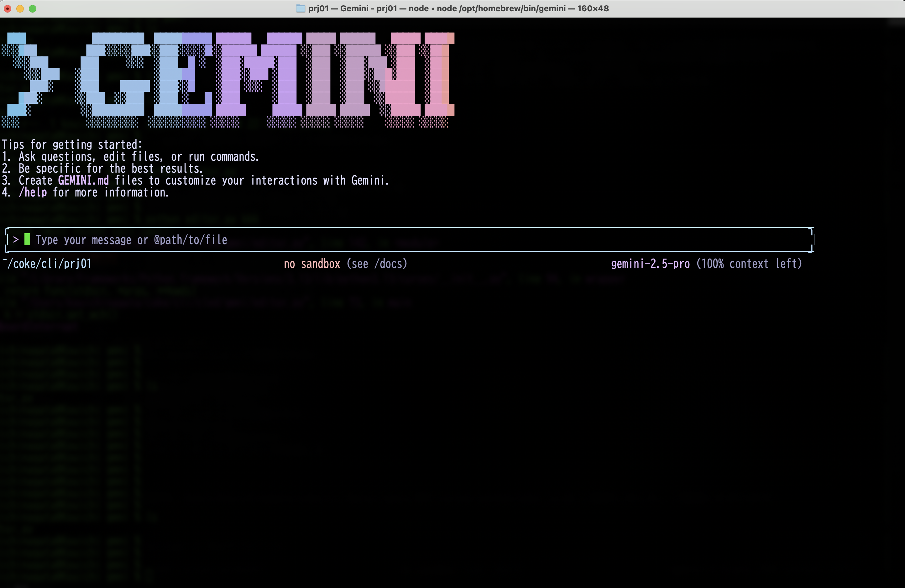Click the highlighted GEMINI.md text in tips

(x=83, y=180)
